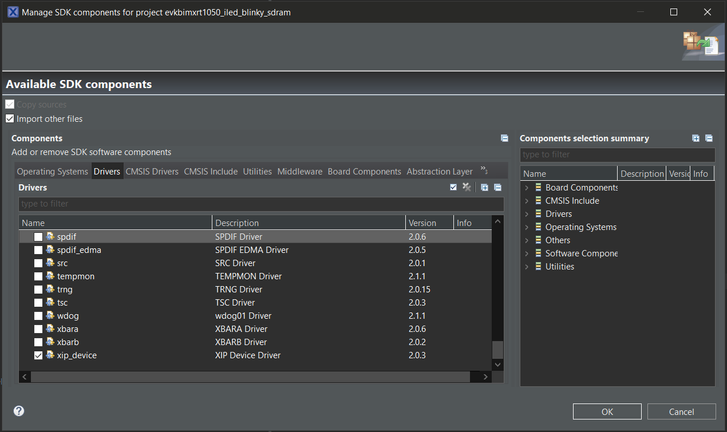Collapse all in Components section header
727x432 pixels.
pyautogui.click(x=504, y=138)
